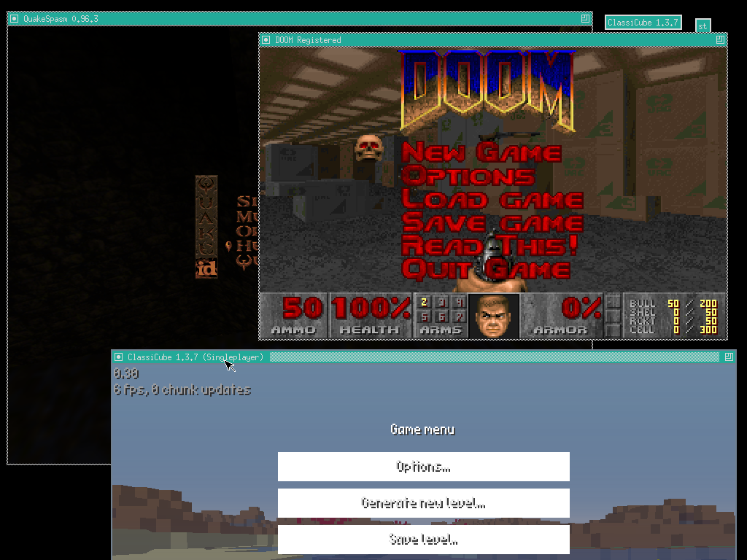The image size is (747, 560).
Task: Focus the QuakeSpasm 0.96.3 title bar
Action: tap(292, 18)
